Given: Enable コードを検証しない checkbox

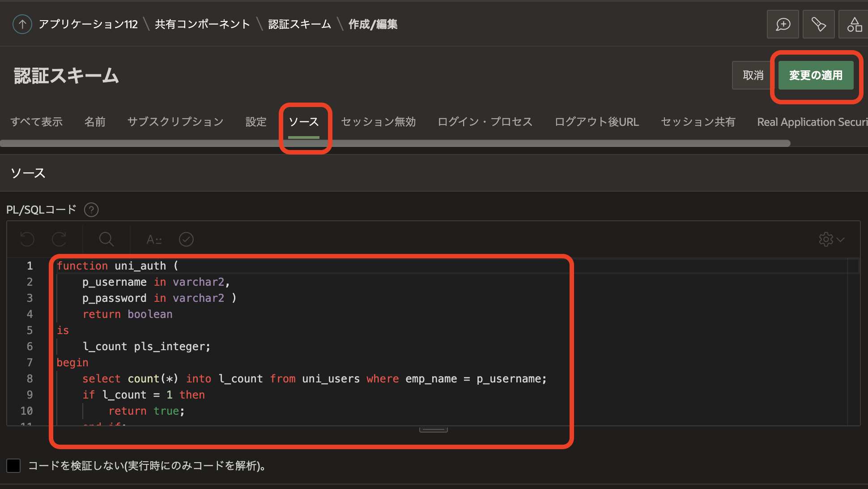Looking at the screenshot, I should pyautogui.click(x=13, y=466).
